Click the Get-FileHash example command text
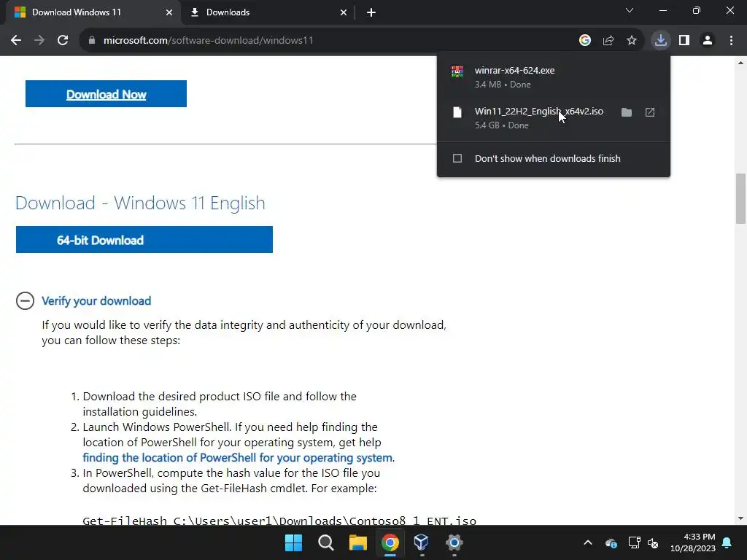 [279, 521]
